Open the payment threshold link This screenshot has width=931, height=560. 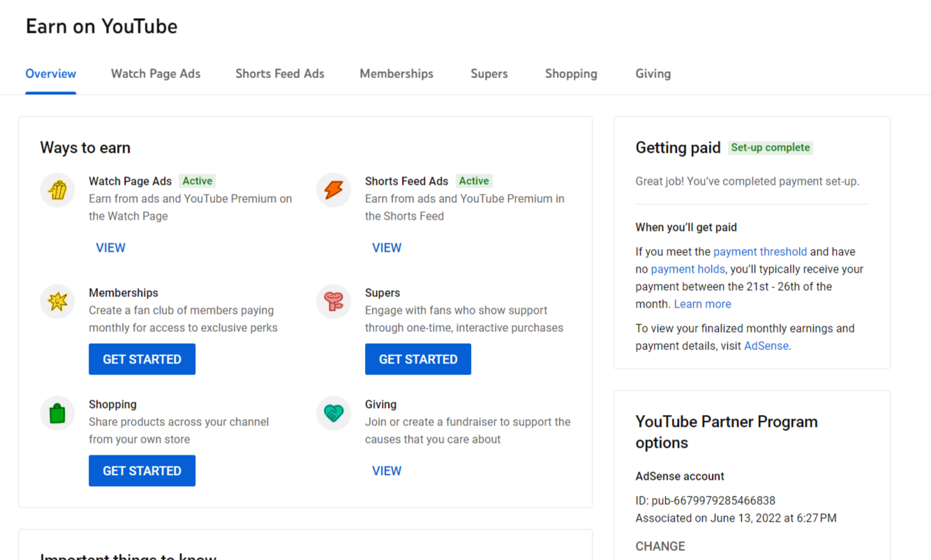760,252
